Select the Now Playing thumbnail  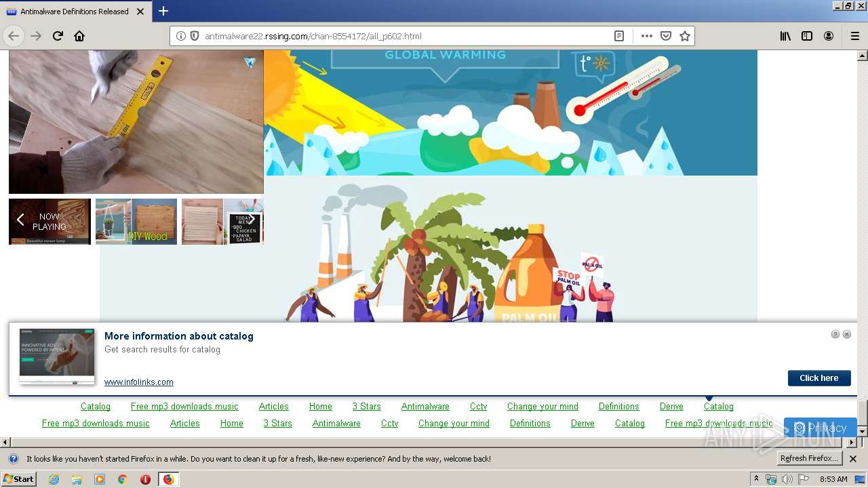click(50, 222)
